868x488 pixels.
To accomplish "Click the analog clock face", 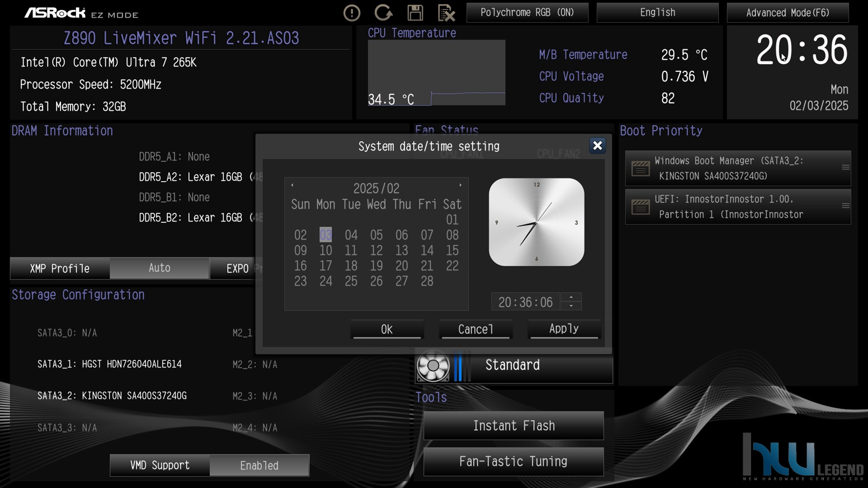I will (x=536, y=222).
